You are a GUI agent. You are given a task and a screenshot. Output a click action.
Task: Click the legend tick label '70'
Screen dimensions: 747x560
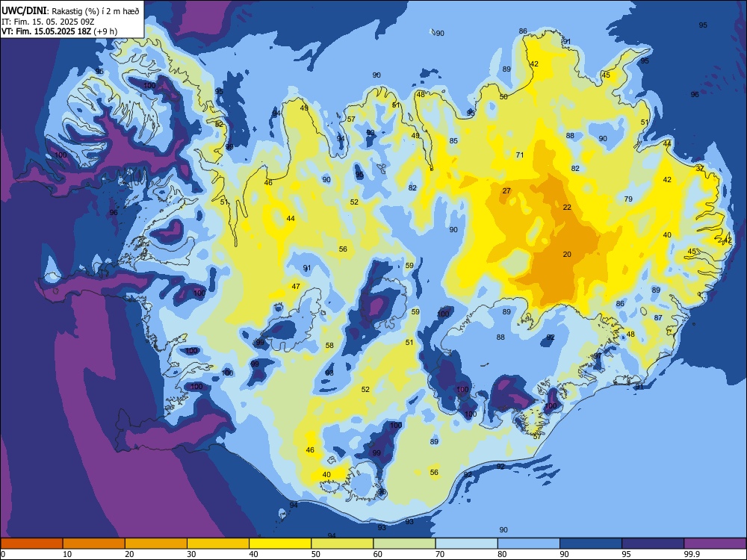440,554
